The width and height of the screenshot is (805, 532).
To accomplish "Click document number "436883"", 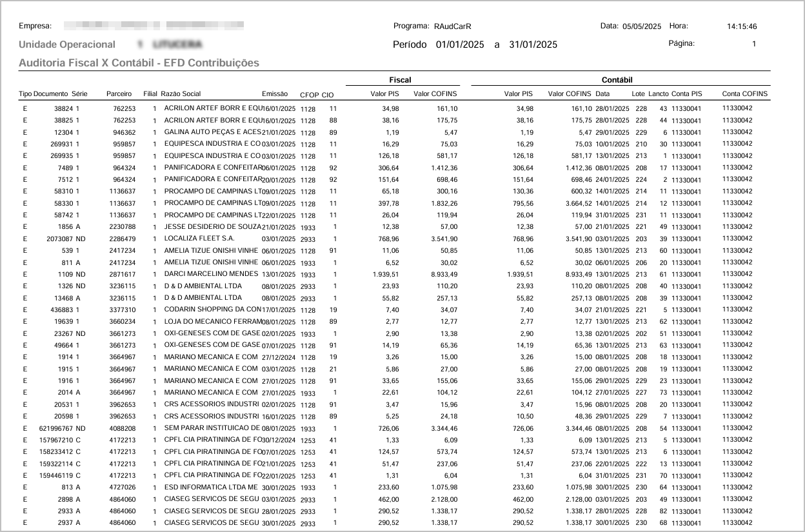I will (x=63, y=310).
